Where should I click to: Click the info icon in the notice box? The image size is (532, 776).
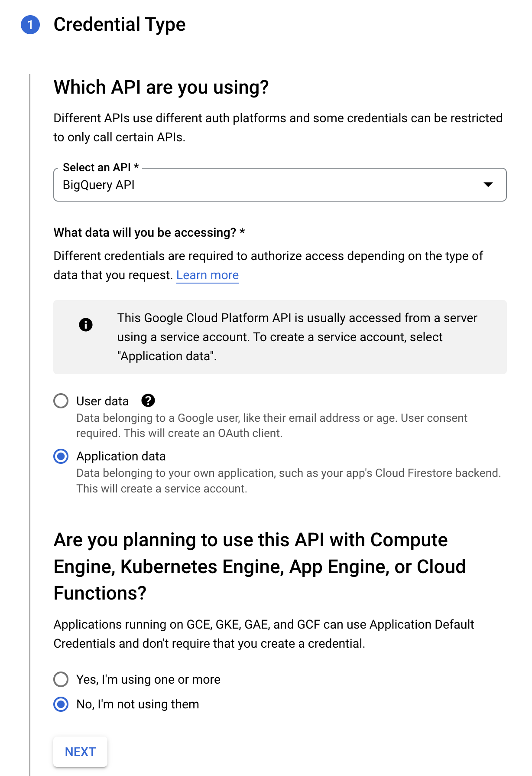coord(86,324)
